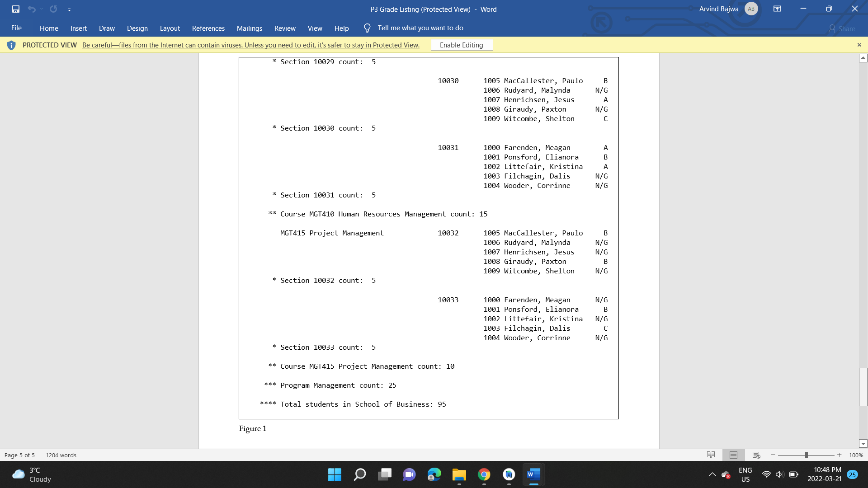Switch to the Review ribbon tab
This screenshot has height=488, width=868.
[x=285, y=28]
